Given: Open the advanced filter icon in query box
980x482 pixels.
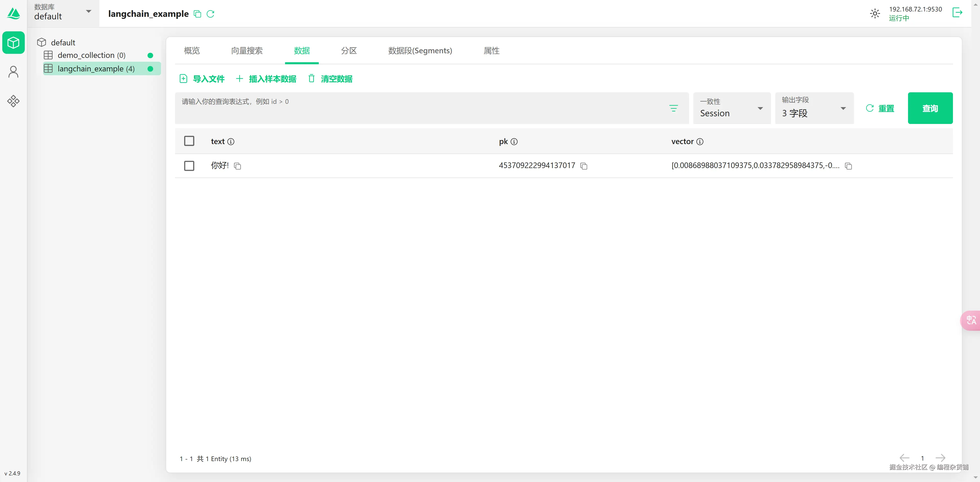Looking at the screenshot, I should (673, 108).
